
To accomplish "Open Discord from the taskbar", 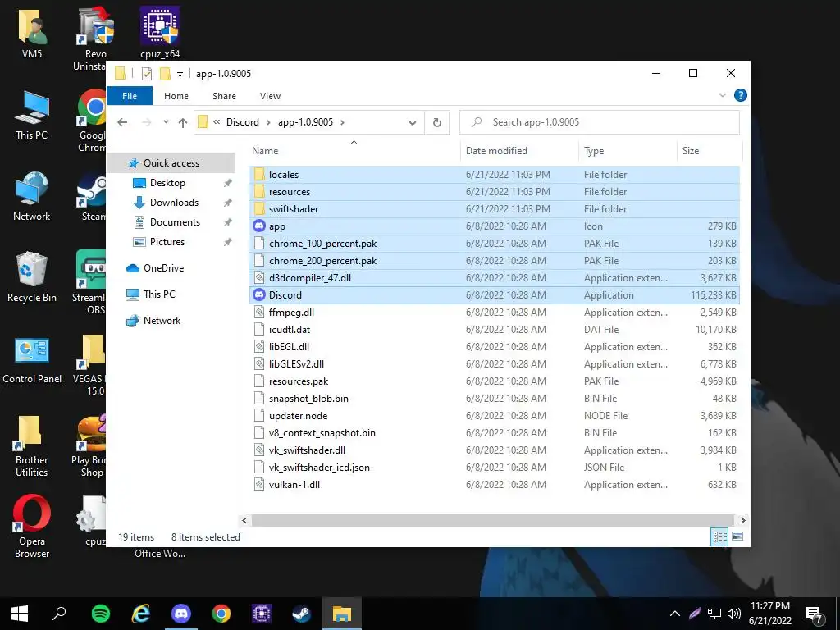I will pos(181,613).
